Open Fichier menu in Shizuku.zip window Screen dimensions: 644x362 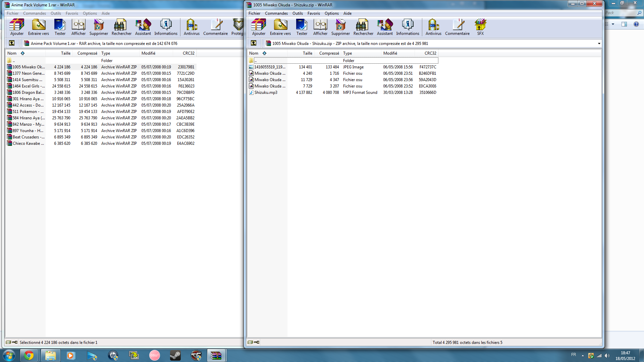click(x=254, y=13)
